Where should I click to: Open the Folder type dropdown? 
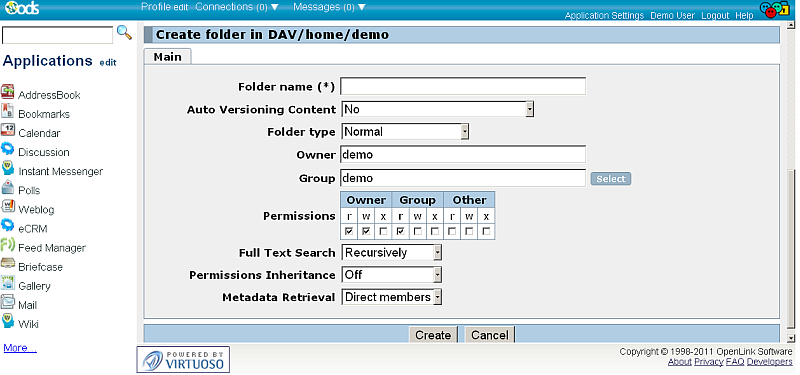[x=405, y=132]
